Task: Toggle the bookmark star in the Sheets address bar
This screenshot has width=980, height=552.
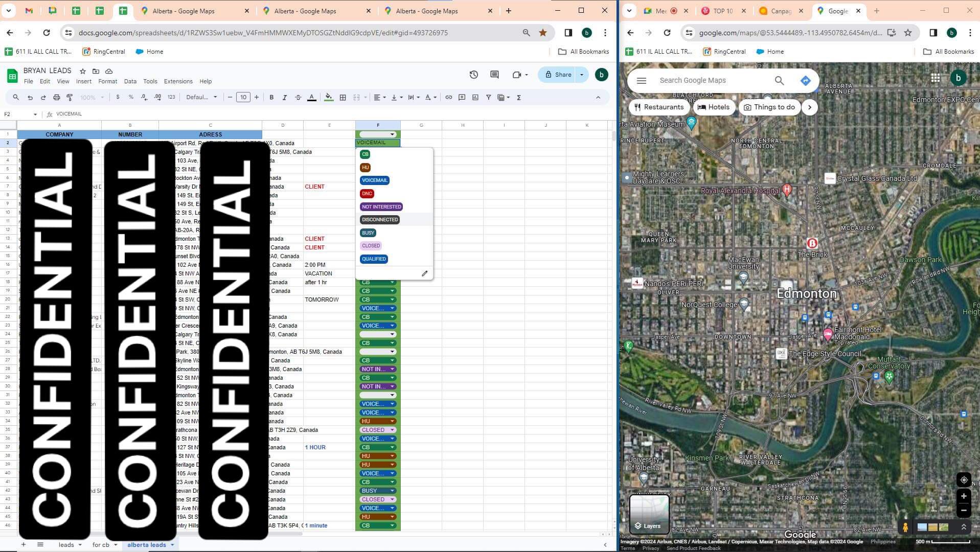Action: pos(543,33)
